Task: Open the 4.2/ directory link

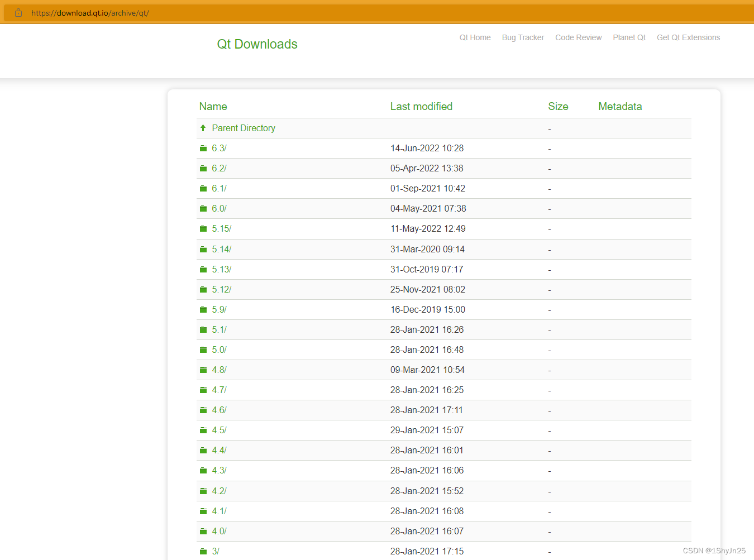Action: click(219, 491)
